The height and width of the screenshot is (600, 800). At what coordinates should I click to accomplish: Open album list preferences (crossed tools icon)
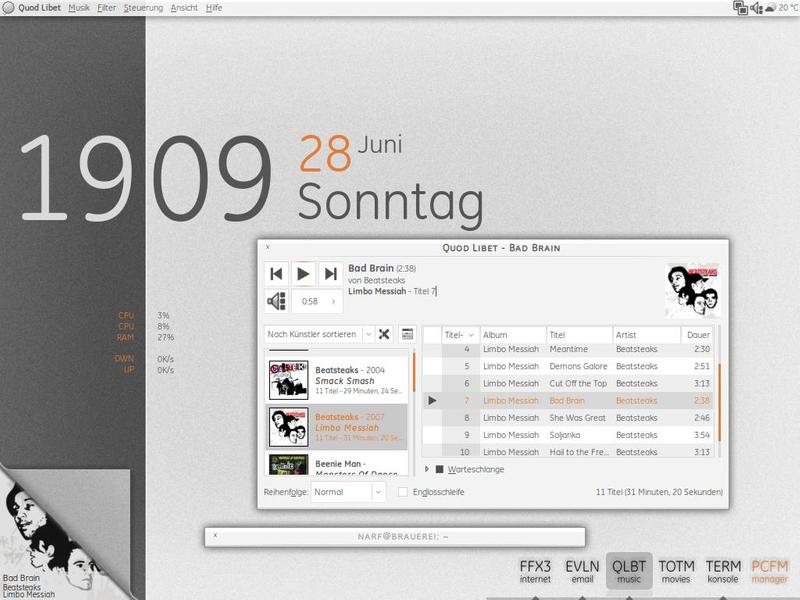pos(384,334)
